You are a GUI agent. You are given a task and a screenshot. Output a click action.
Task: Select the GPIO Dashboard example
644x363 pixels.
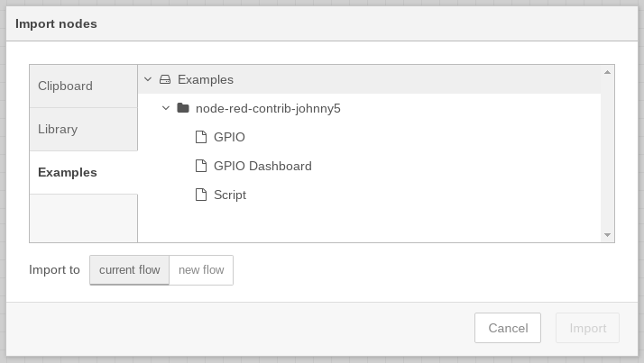point(262,166)
